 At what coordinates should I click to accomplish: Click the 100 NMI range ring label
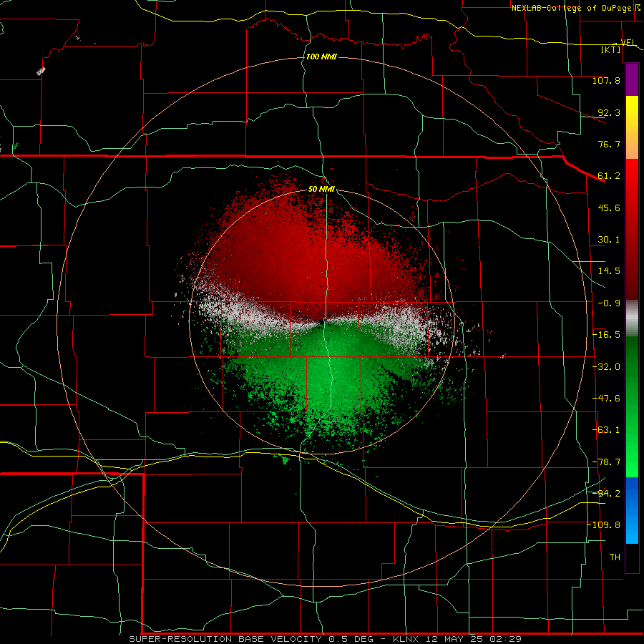coord(321,57)
